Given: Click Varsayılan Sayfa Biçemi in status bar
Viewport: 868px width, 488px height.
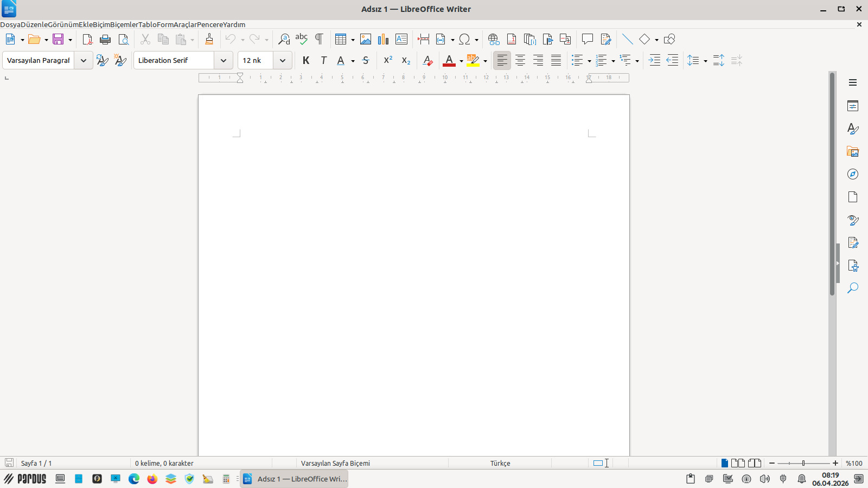Looking at the screenshot, I should click(x=335, y=463).
